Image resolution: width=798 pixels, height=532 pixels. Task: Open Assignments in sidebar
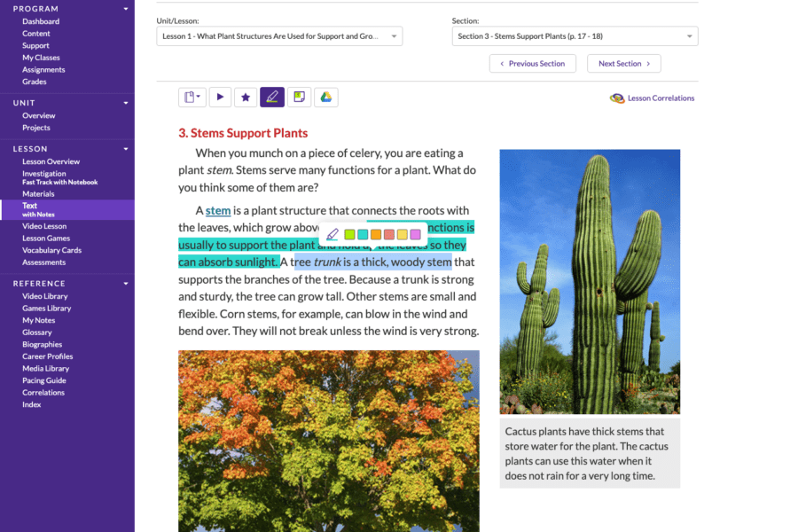pyautogui.click(x=43, y=70)
